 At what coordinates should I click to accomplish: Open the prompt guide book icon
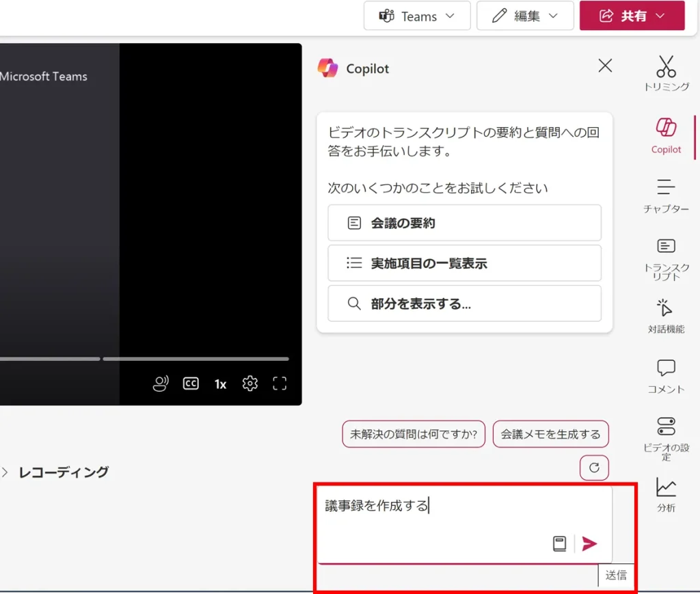coord(559,543)
